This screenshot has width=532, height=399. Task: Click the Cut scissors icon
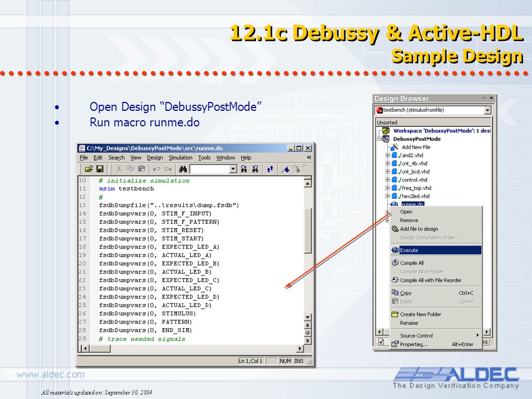point(119,168)
